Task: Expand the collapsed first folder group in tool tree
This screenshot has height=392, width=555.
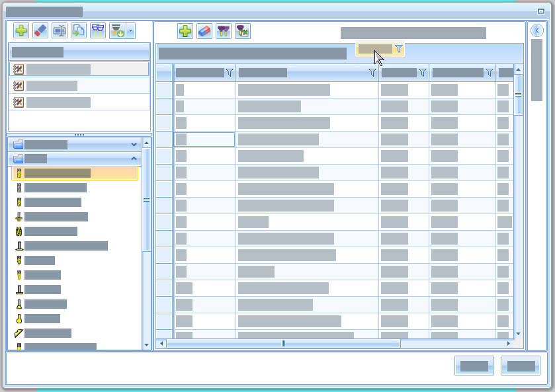Action: click(134, 144)
